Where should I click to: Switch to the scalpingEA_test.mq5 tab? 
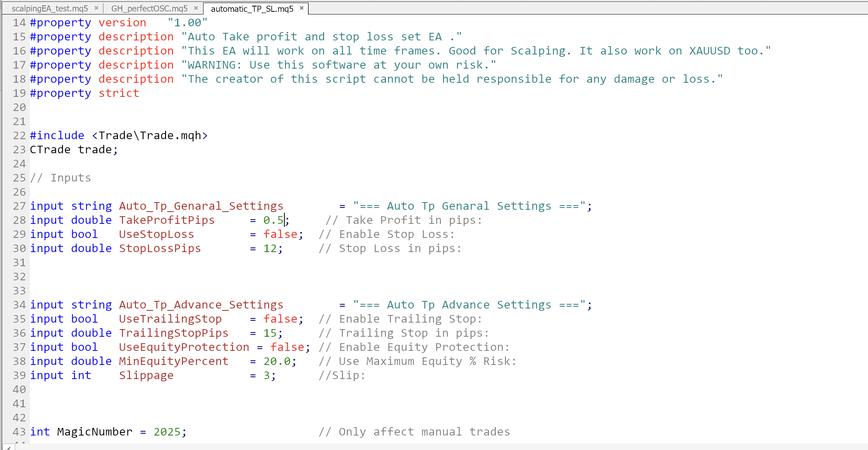(50, 8)
